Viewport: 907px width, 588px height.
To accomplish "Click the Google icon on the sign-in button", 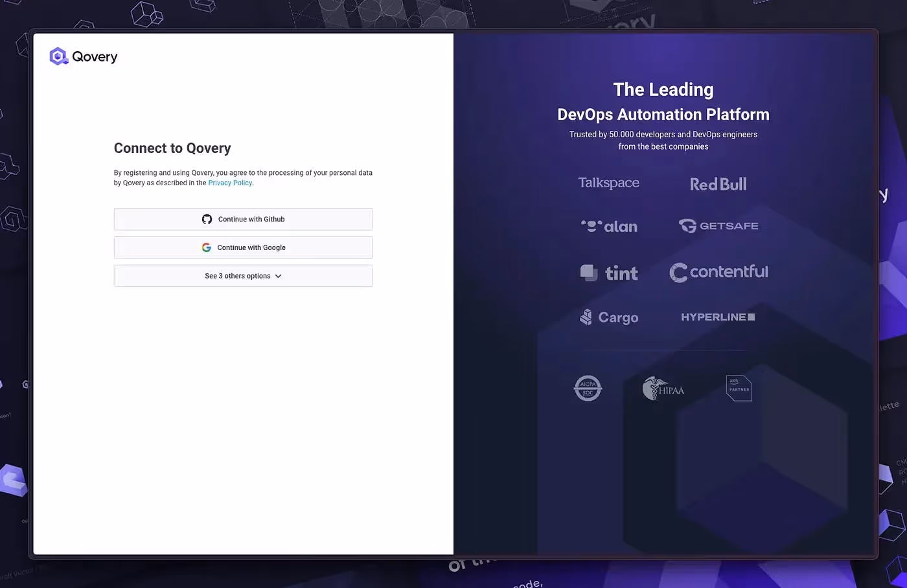I will 207,247.
